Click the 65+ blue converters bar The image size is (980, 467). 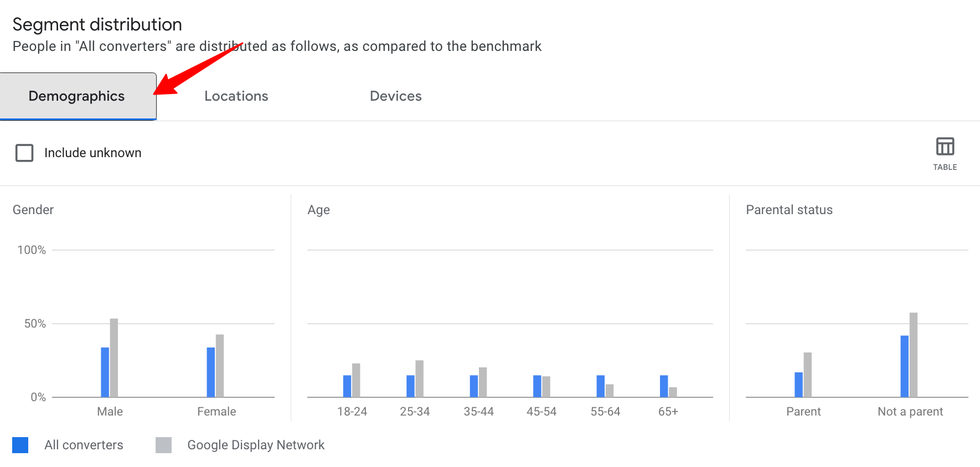tap(664, 386)
